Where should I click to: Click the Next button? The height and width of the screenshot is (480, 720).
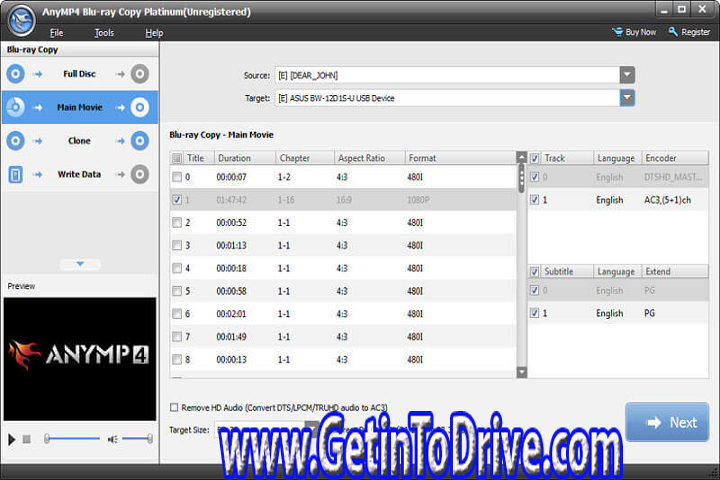[x=667, y=422]
